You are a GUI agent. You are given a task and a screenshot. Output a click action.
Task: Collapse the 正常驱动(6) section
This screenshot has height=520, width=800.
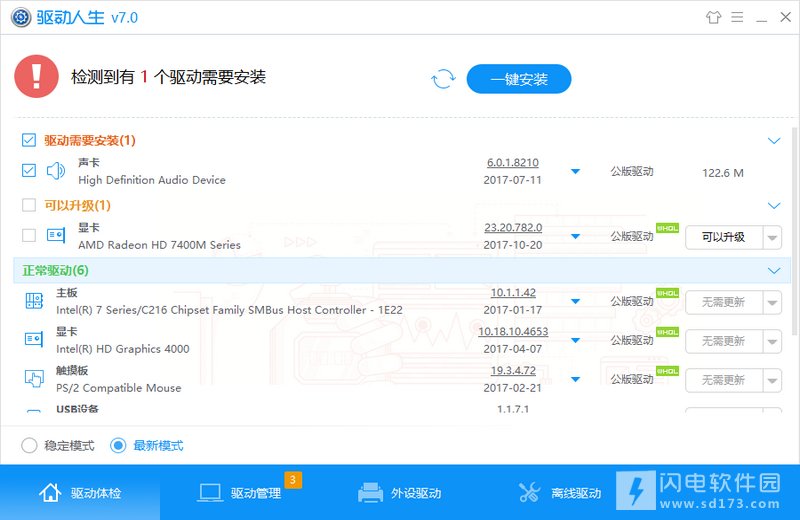[x=773, y=270]
